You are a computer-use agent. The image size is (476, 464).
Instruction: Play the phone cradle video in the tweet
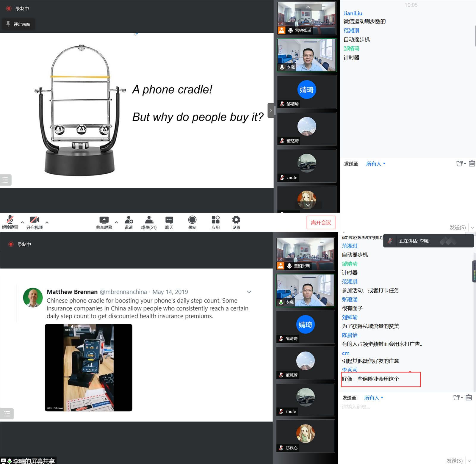[x=88, y=368]
